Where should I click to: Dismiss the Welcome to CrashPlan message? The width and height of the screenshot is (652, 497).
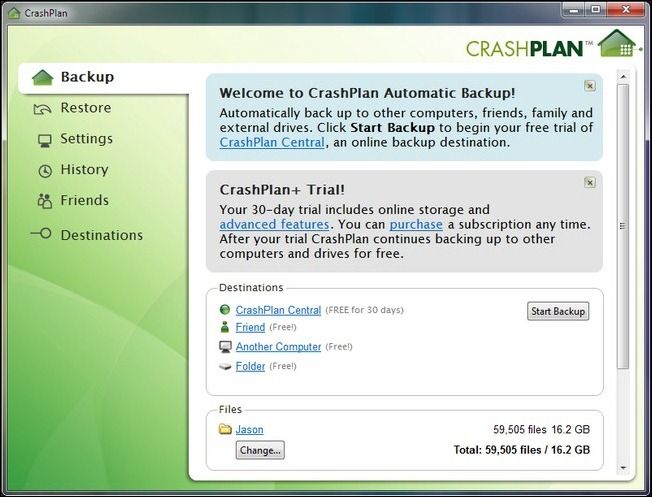590,86
